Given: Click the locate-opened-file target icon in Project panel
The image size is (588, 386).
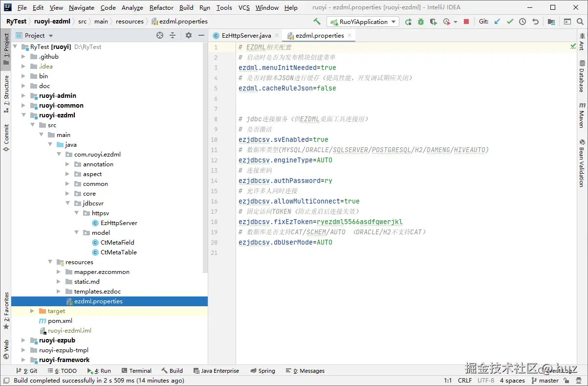Looking at the screenshot, I should tap(160, 35).
